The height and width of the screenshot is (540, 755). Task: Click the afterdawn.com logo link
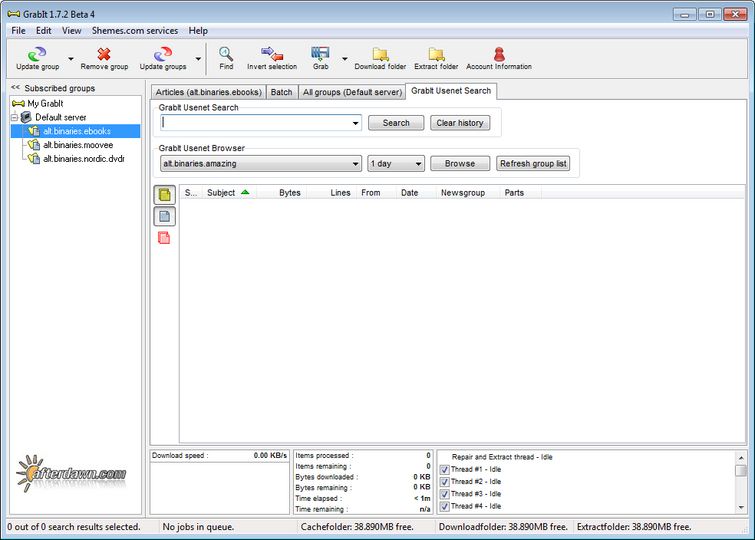coord(72,473)
